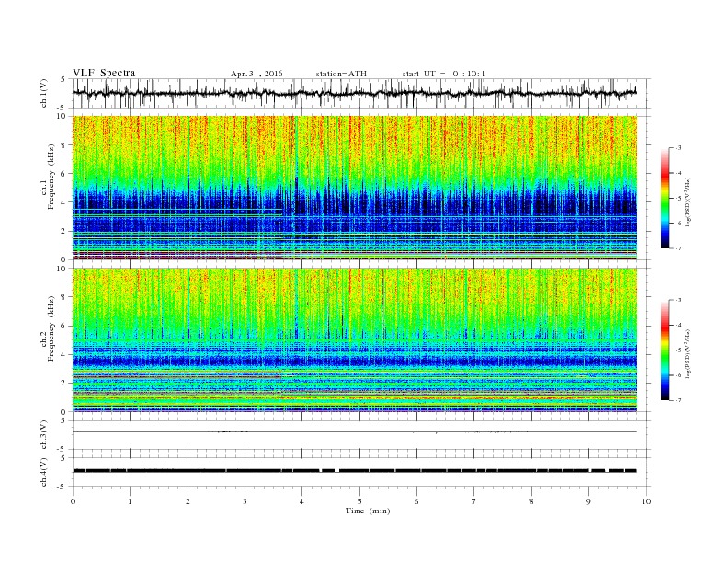The height and width of the screenshot is (563, 728).
Task: Click the ch.3 flat voltage trace
Action: pos(354,432)
